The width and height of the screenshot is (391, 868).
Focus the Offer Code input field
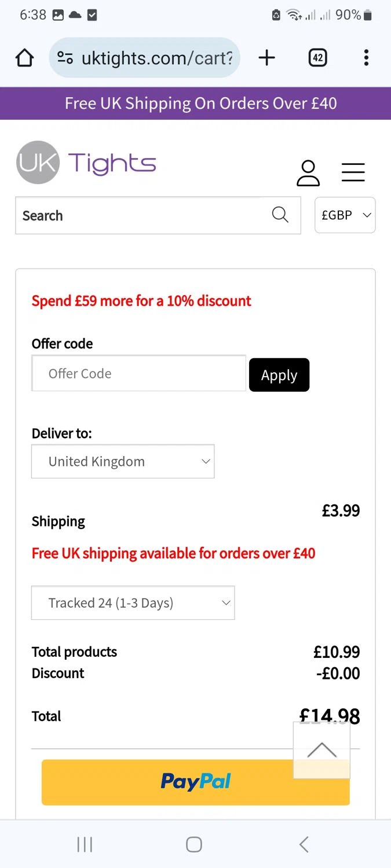click(x=139, y=374)
